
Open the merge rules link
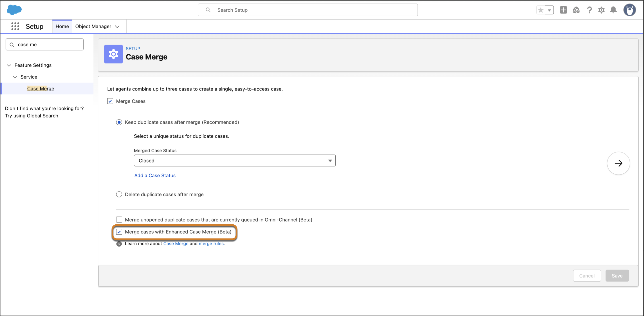pyautogui.click(x=211, y=244)
